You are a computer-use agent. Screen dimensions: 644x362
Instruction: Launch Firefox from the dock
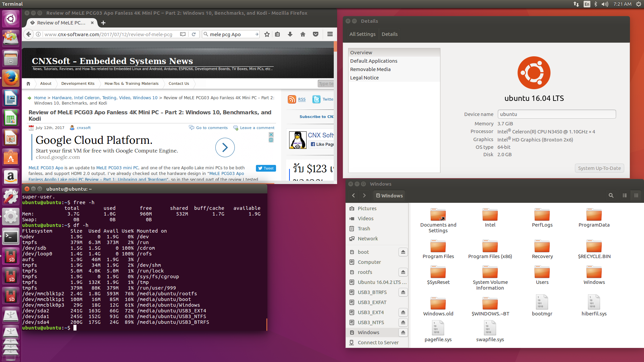[x=11, y=78]
